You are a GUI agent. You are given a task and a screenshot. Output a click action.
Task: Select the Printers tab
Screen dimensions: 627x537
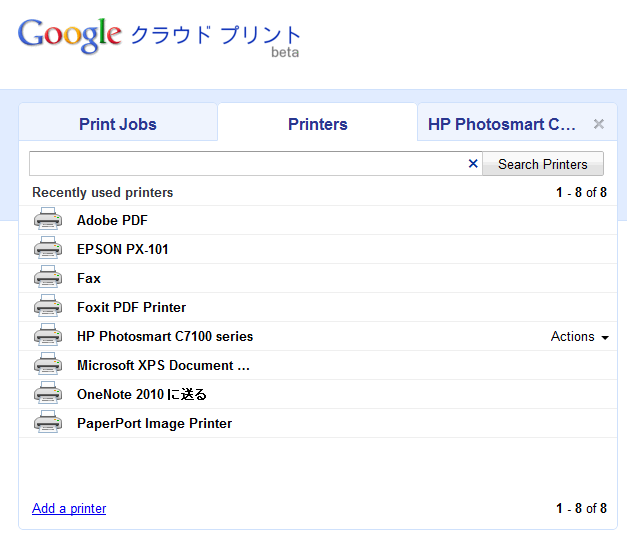[317, 124]
